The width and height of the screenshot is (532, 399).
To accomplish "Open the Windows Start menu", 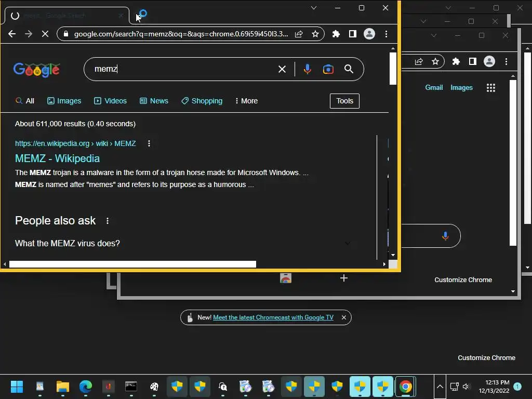I will coord(17,387).
